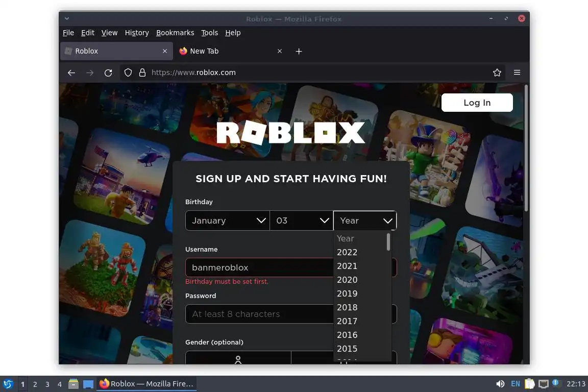Click the page vertical scrollbar

(526, 149)
